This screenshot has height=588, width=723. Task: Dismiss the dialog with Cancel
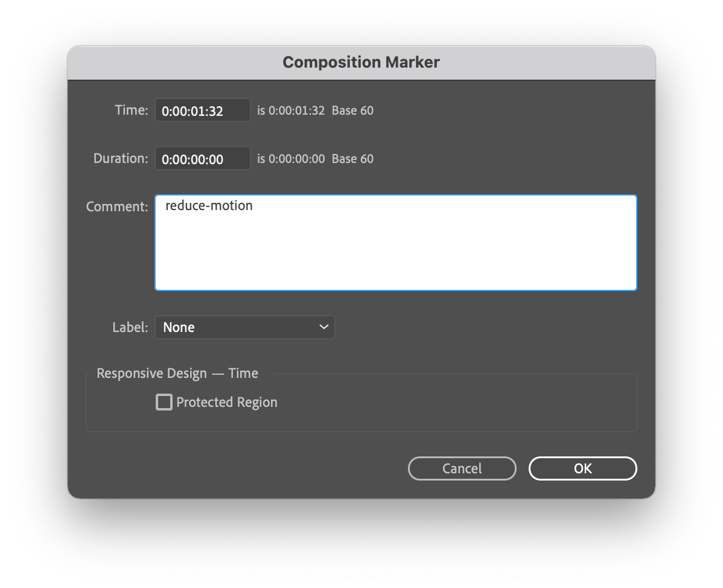pyautogui.click(x=462, y=468)
